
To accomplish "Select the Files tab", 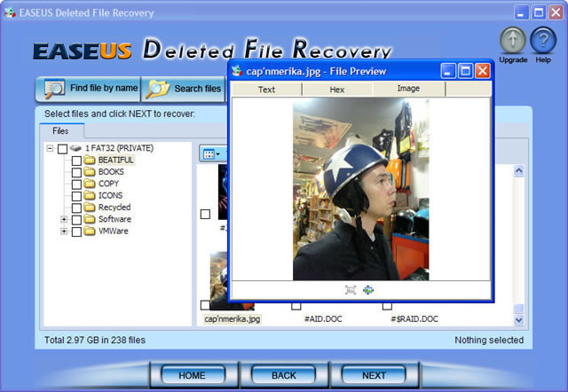I will 60,130.
